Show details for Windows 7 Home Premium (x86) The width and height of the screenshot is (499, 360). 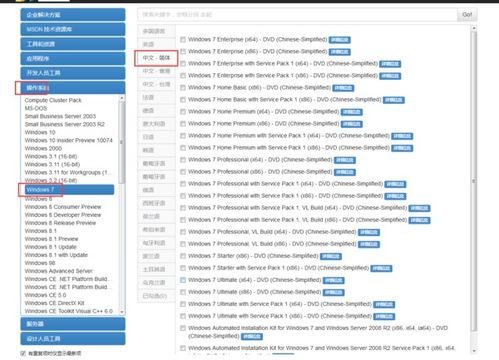352,124
